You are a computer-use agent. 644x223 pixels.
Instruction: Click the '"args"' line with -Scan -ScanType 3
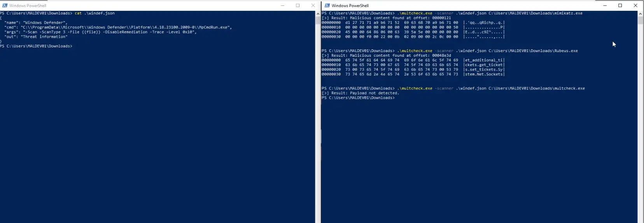100,32
